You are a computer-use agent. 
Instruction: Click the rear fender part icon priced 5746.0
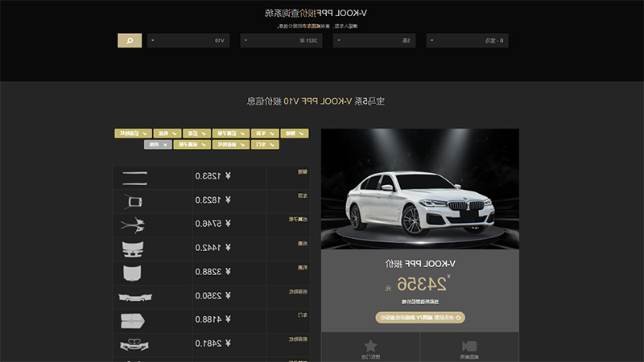pyautogui.click(x=133, y=225)
